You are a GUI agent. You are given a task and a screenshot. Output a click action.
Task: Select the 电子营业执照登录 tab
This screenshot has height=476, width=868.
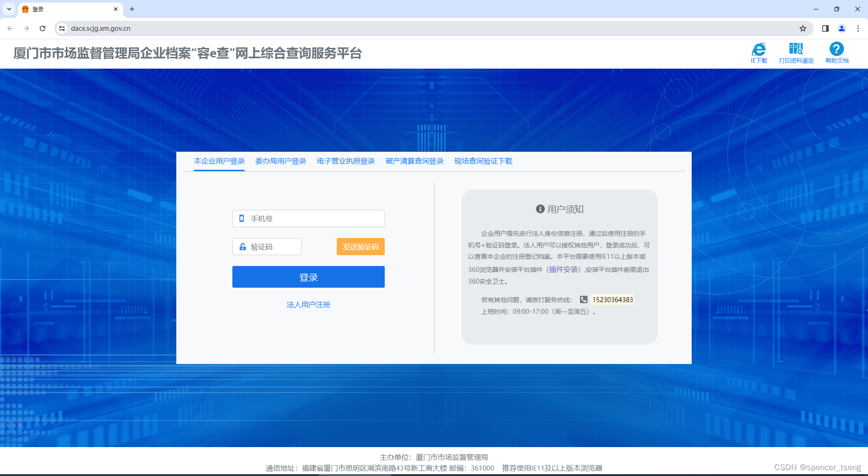pyautogui.click(x=345, y=161)
